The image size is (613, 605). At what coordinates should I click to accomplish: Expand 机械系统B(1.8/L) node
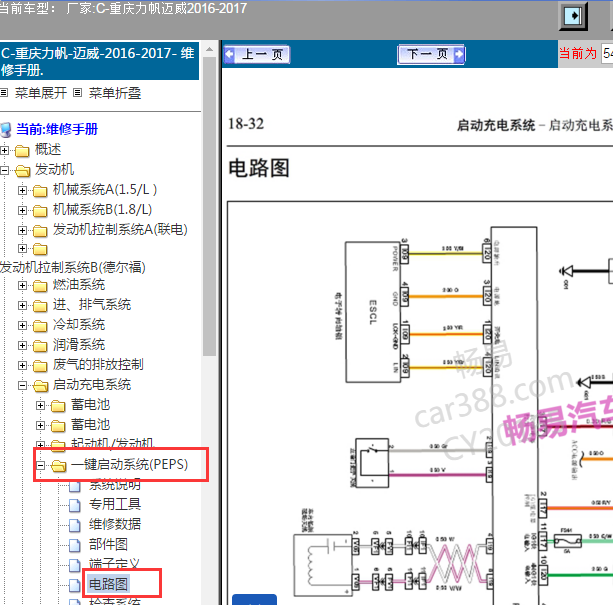22,210
